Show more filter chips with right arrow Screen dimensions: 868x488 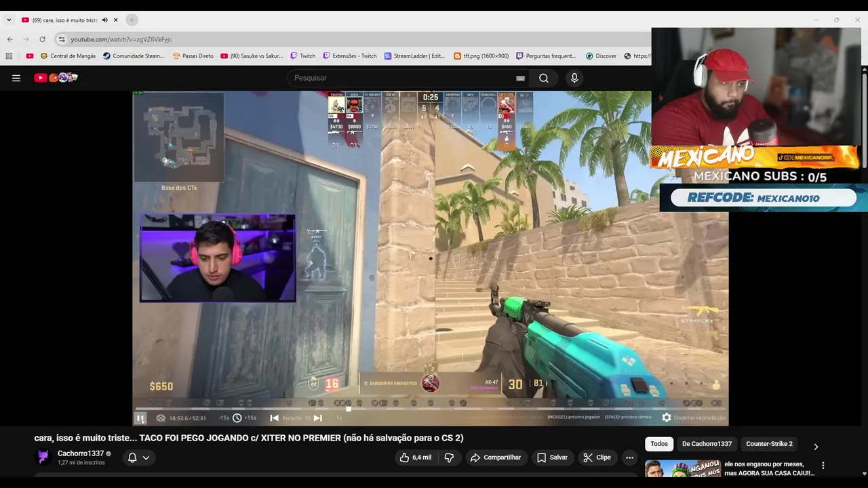(x=816, y=447)
